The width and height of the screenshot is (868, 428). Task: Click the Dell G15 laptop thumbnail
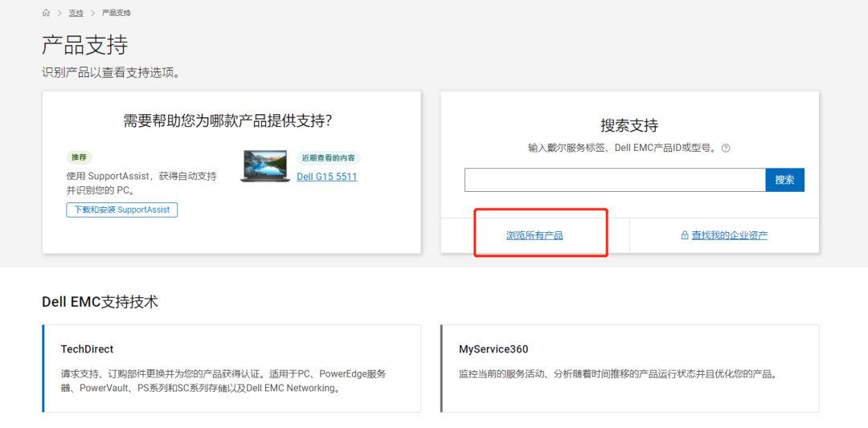click(x=265, y=166)
